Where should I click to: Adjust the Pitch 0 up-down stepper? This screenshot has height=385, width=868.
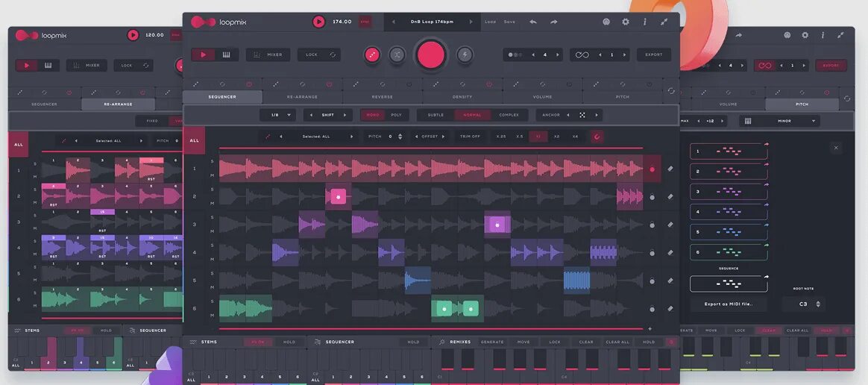(400, 137)
